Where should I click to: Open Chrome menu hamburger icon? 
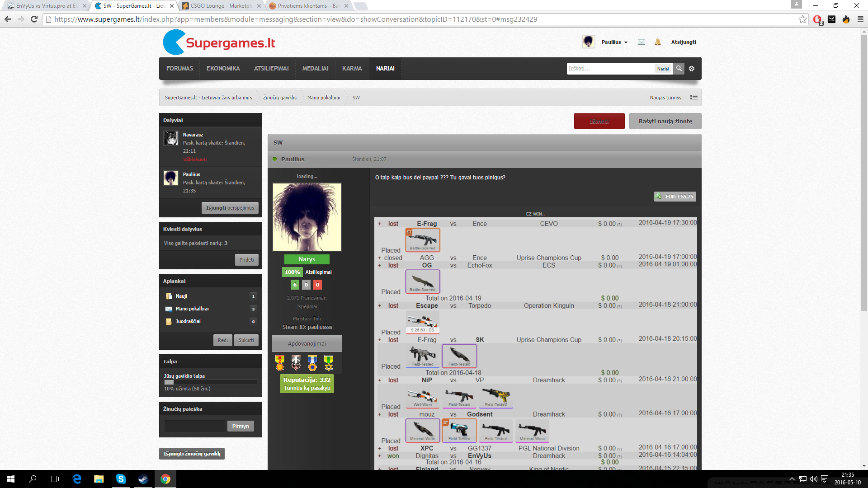coord(860,19)
